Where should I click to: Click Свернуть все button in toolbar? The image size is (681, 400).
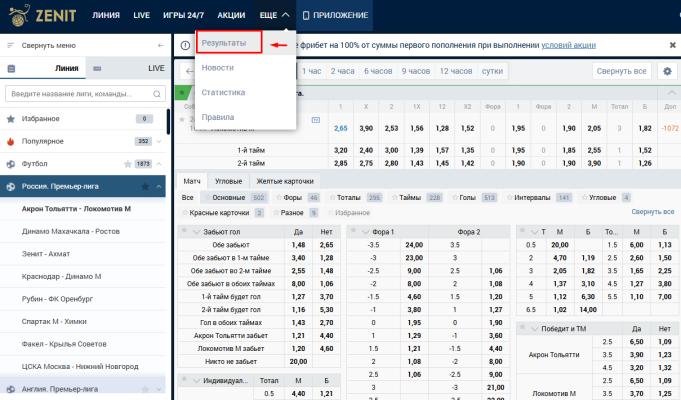click(x=621, y=71)
